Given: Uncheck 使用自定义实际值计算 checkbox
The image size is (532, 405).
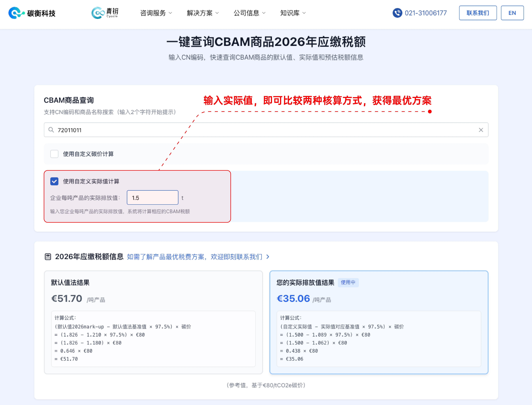Looking at the screenshot, I should tap(54, 181).
